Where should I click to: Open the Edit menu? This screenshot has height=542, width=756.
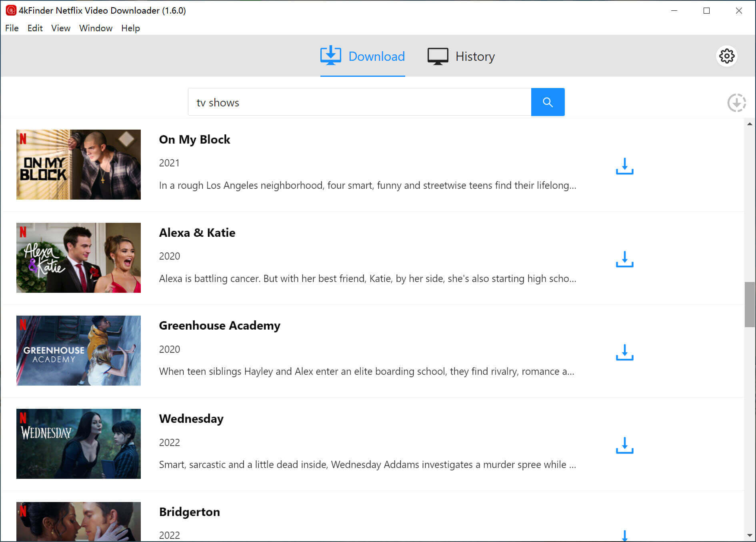coord(35,28)
